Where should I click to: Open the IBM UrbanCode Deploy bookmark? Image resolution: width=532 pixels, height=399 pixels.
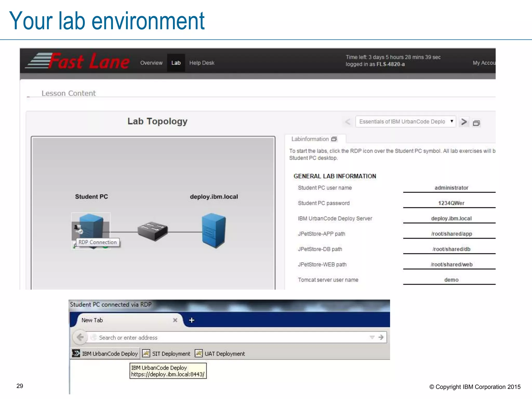105,354
